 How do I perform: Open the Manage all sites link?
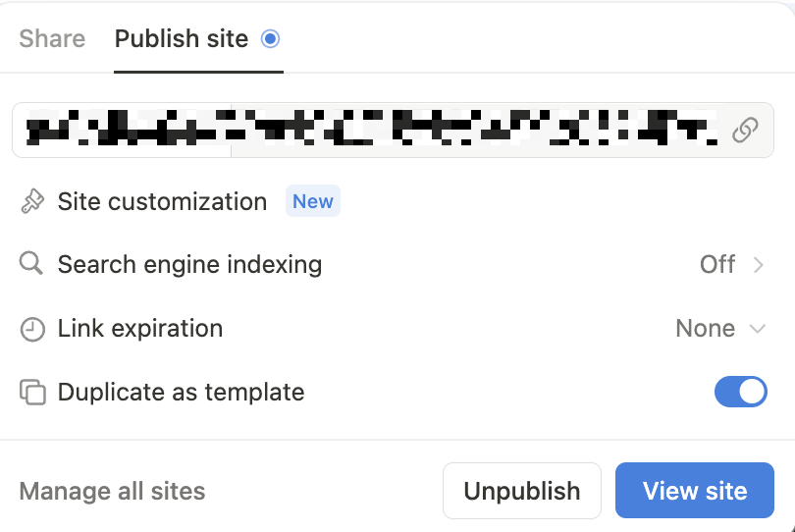[x=112, y=491]
